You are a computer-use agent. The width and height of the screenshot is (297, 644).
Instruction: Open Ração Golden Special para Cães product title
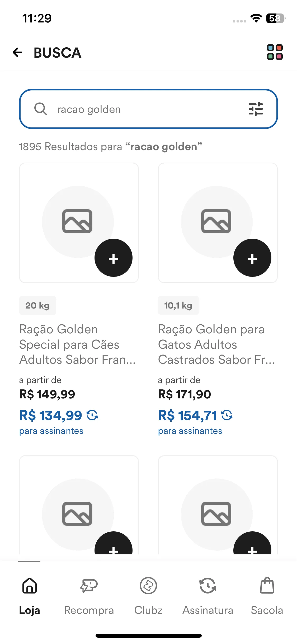(x=77, y=344)
